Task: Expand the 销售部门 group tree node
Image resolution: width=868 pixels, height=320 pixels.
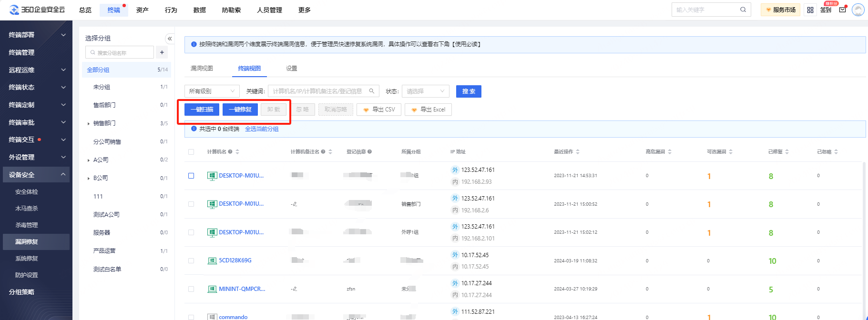Action: point(89,124)
